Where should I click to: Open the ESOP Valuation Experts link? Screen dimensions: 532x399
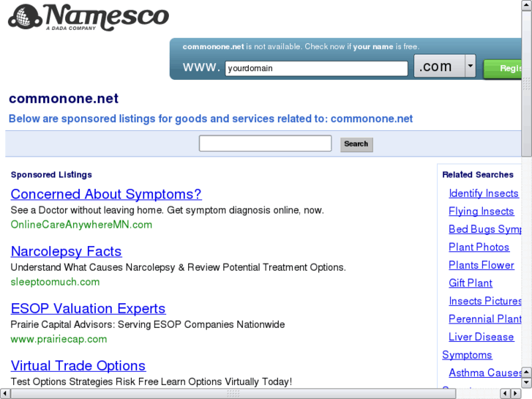(x=89, y=309)
